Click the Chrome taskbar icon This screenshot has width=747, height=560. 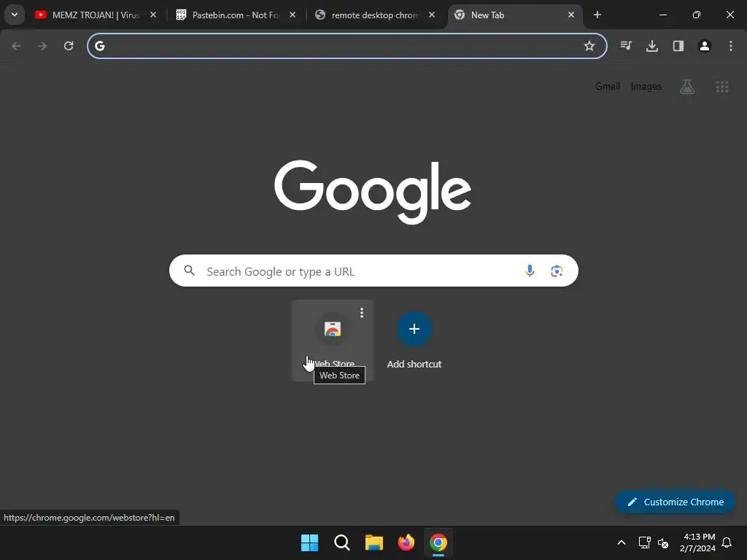coord(438,542)
